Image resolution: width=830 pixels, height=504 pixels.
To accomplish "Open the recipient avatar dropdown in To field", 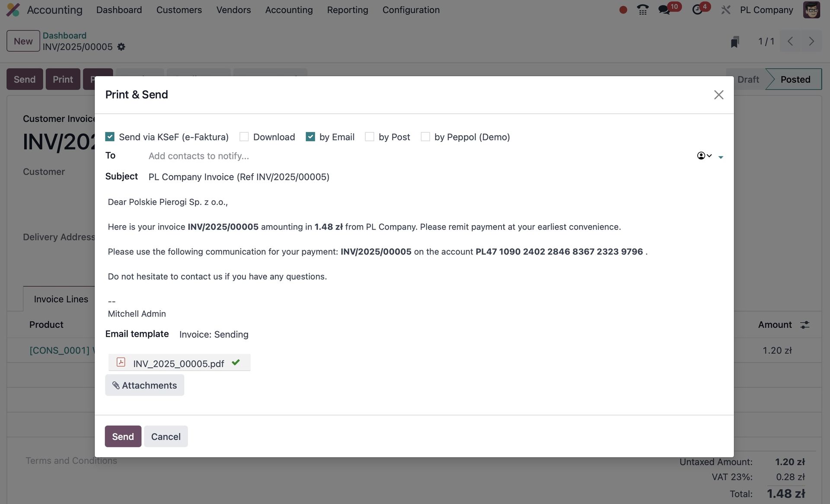I will [704, 156].
